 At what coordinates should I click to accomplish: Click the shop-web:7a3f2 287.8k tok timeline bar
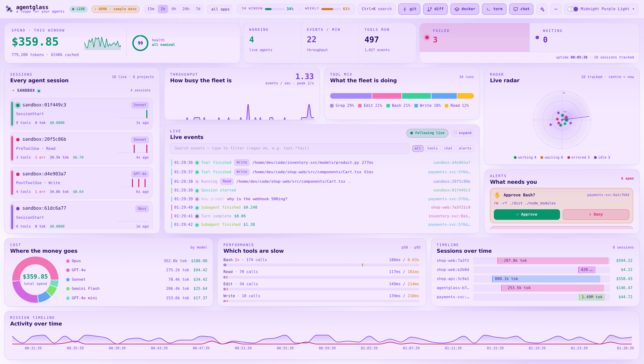click(553, 261)
